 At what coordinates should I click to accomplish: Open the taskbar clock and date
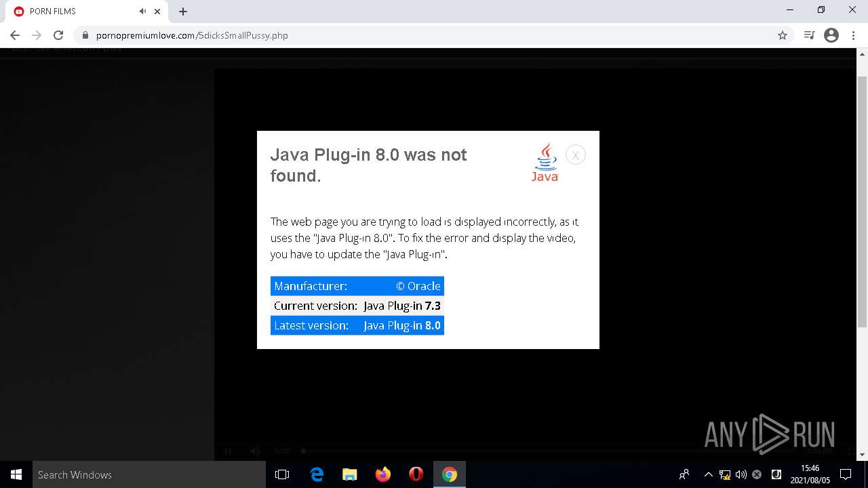(810, 474)
